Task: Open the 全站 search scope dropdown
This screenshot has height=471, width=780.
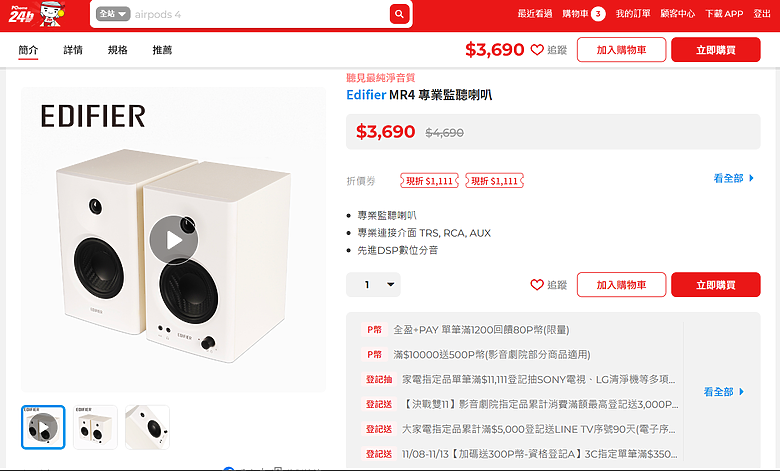Action: 113,14
